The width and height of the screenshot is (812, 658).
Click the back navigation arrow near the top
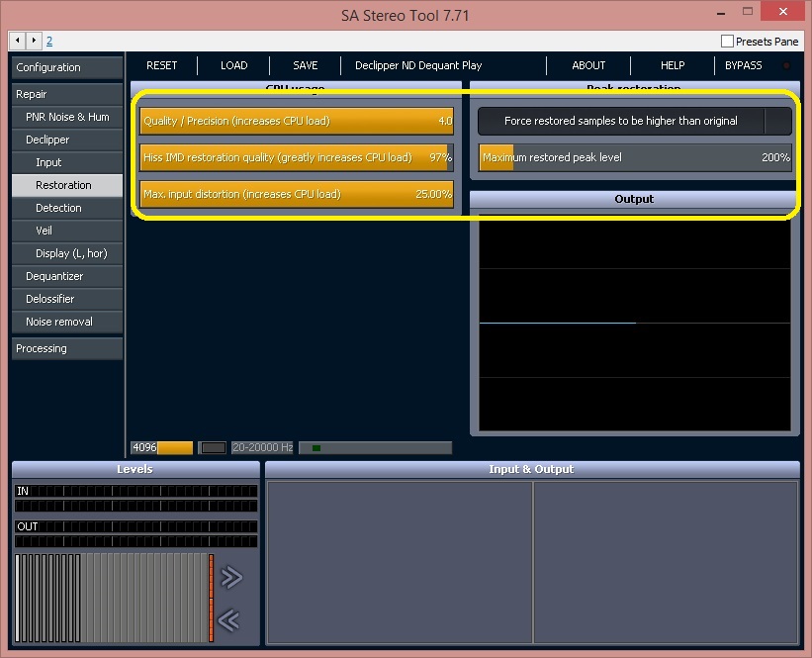coord(18,41)
